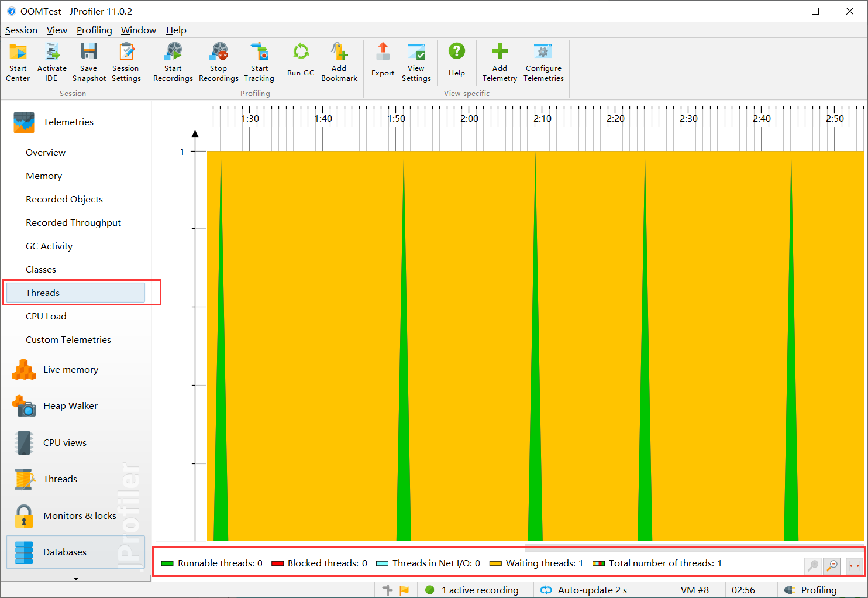The image size is (868, 598).
Task: Open the Start Center
Action: click(x=18, y=62)
